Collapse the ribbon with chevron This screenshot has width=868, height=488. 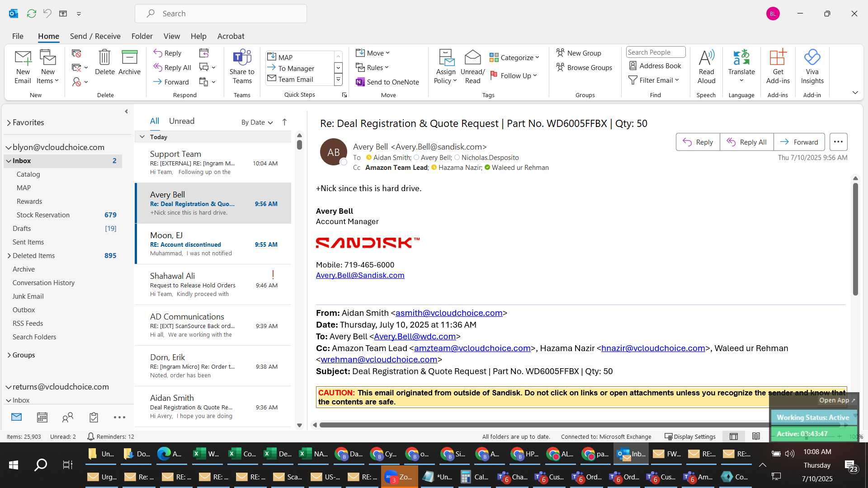click(x=855, y=93)
